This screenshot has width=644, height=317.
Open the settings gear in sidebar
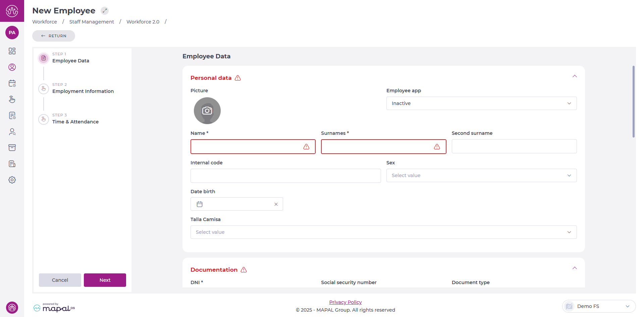[12, 180]
